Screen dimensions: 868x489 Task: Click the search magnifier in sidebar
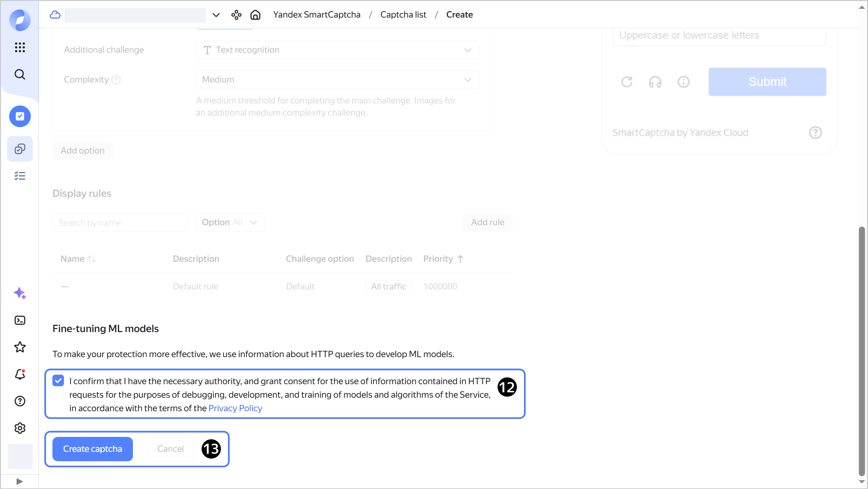tap(20, 74)
